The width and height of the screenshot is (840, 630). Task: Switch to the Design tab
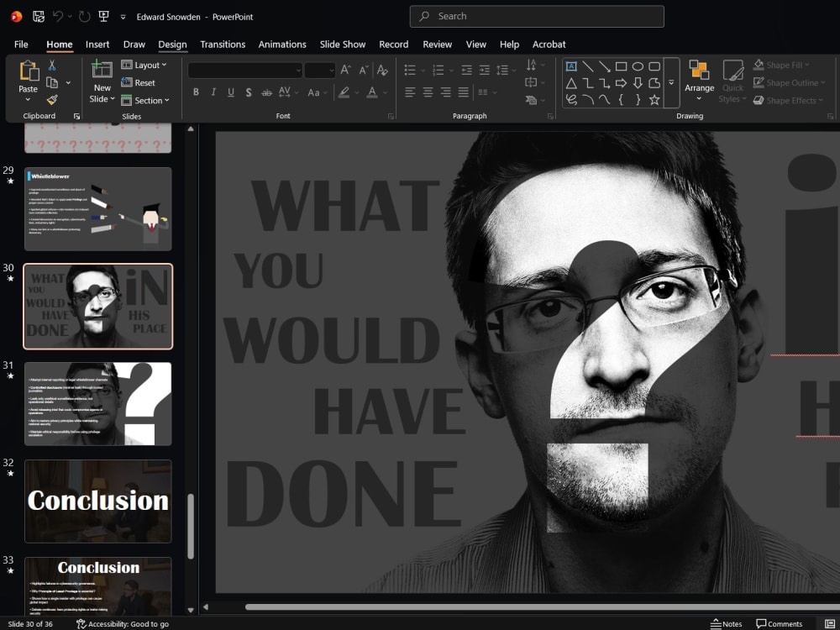[x=172, y=45]
